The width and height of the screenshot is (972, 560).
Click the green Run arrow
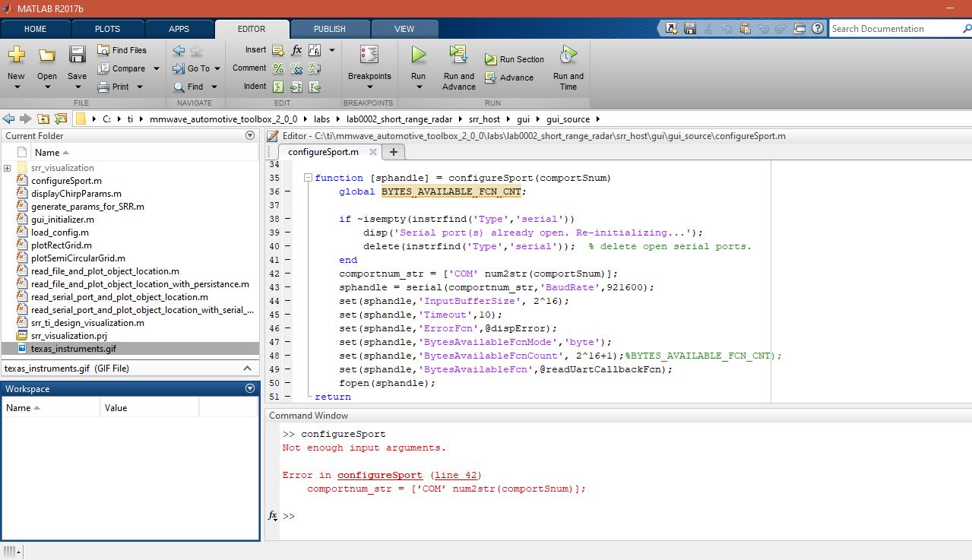[418, 55]
